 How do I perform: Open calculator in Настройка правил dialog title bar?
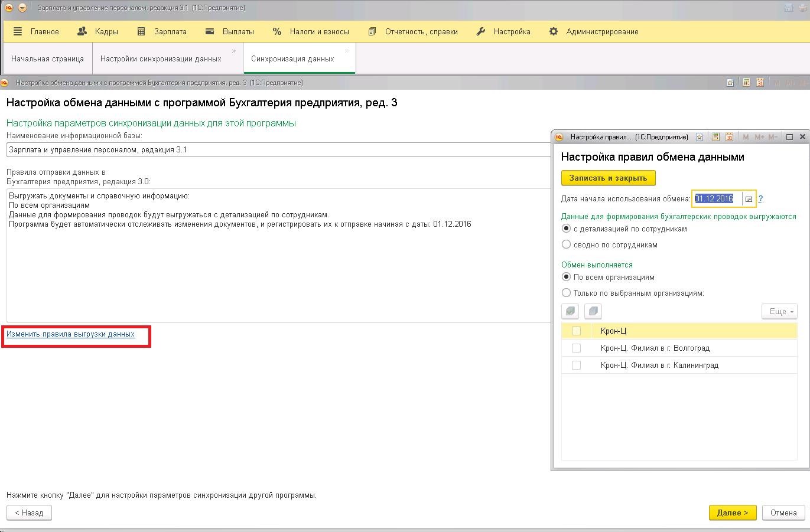(x=715, y=137)
